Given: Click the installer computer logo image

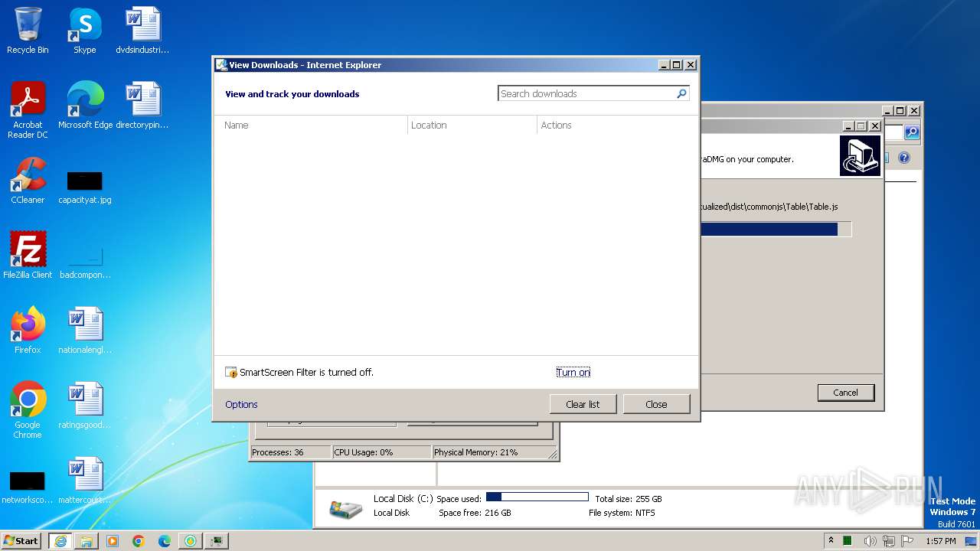Looking at the screenshot, I should pos(860,155).
